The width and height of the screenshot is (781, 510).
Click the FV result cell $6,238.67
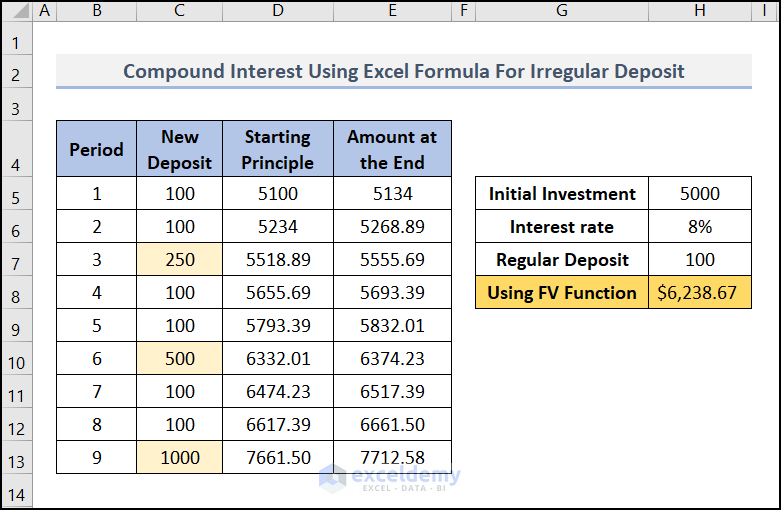coord(700,293)
